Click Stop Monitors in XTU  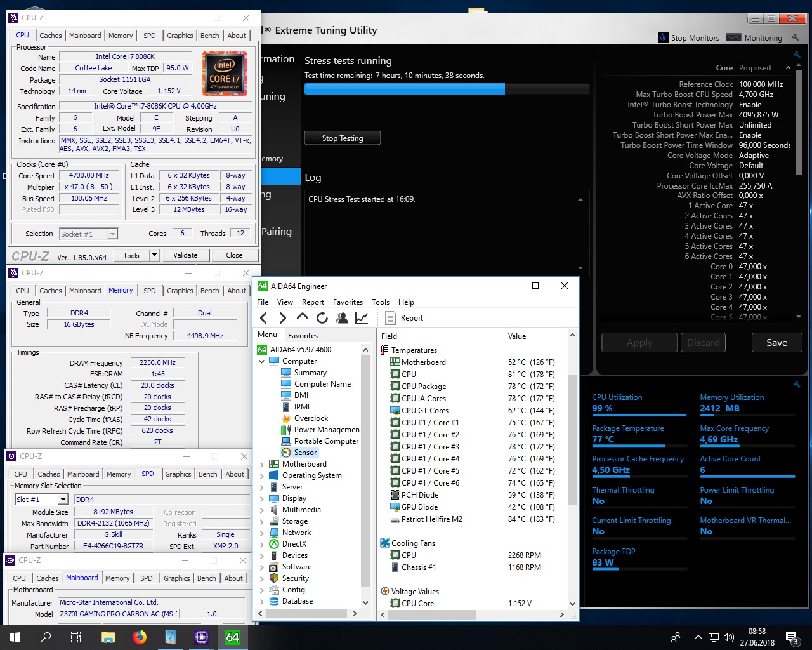coord(689,37)
